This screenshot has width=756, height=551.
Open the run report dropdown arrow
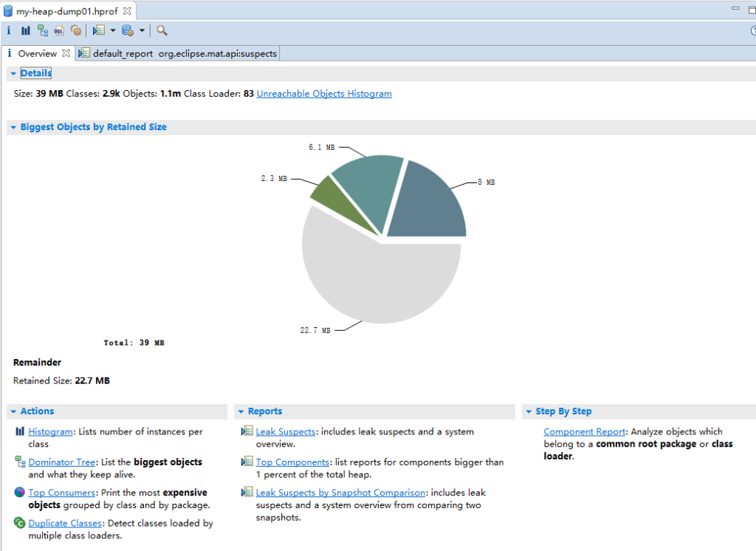tap(113, 30)
